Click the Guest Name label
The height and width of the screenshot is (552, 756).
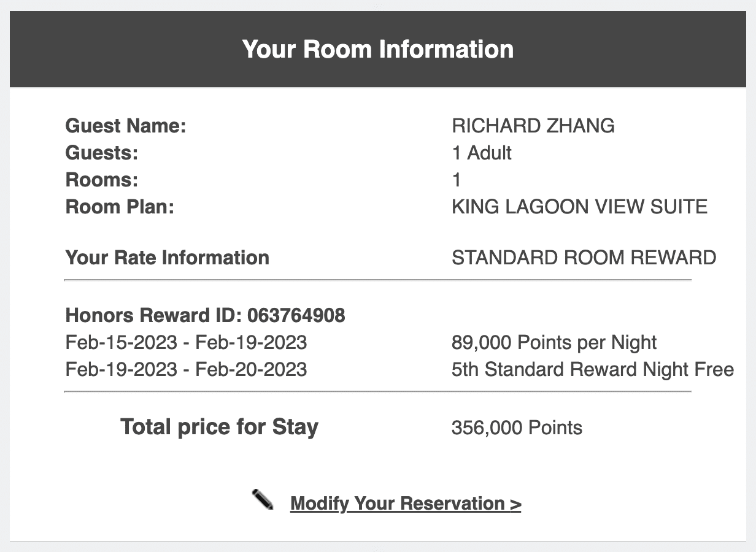(125, 126)
